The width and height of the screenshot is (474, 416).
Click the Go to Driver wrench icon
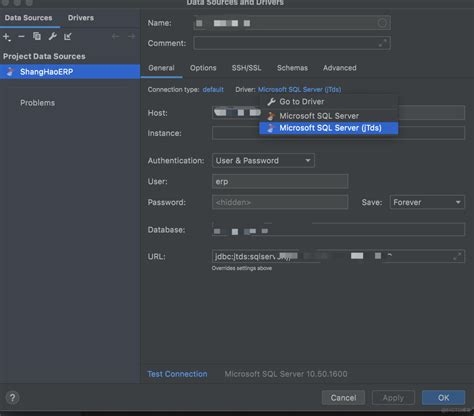click(x=271, y=102)
